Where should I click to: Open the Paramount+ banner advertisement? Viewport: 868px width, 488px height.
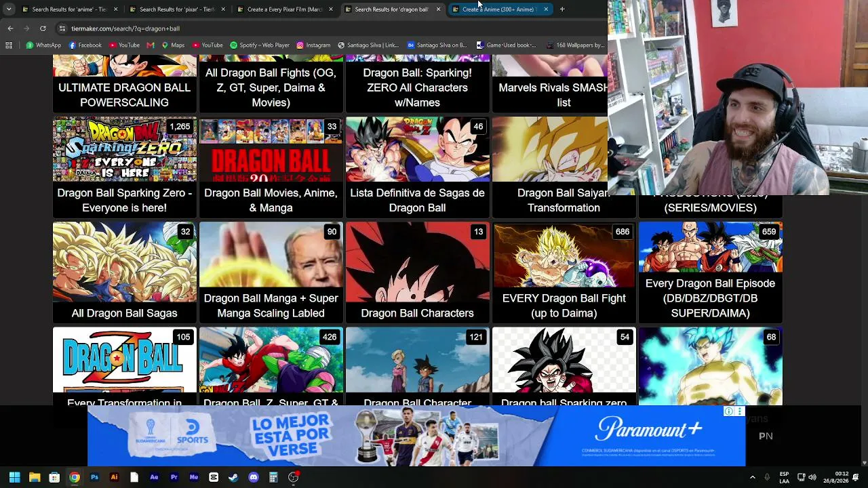point(416,436)
